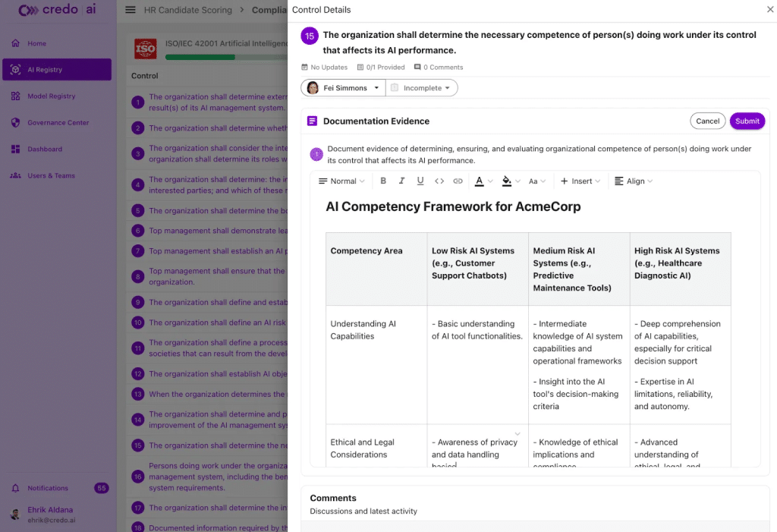
Task: Click High Risk AI Systems header cell
Action: coord(681,269)
